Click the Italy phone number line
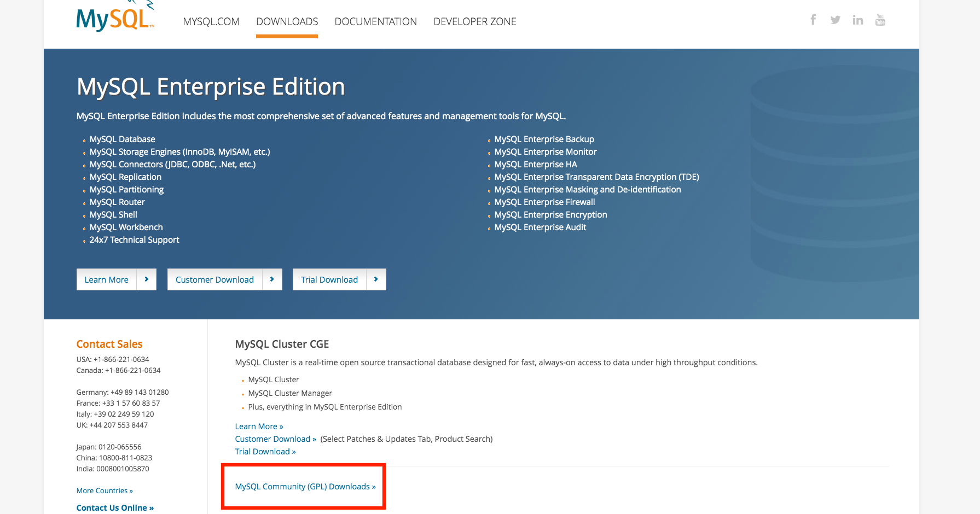 click(x=115, y=414)
